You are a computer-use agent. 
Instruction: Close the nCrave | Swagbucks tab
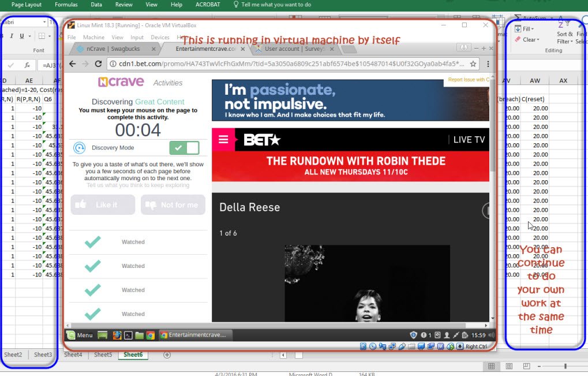[x=153, y=49]
